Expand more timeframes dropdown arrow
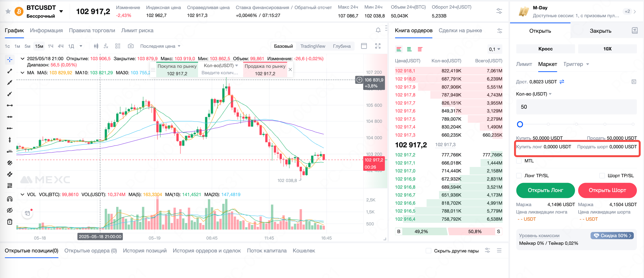Image resolution: width=644 pixels, height=278 pixels. click(x=81, y=46)
